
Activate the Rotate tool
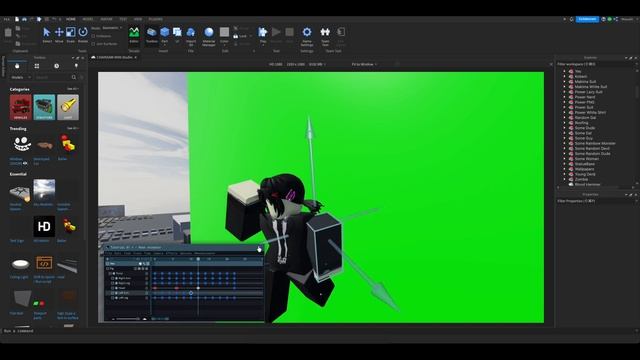pos(83,34)
